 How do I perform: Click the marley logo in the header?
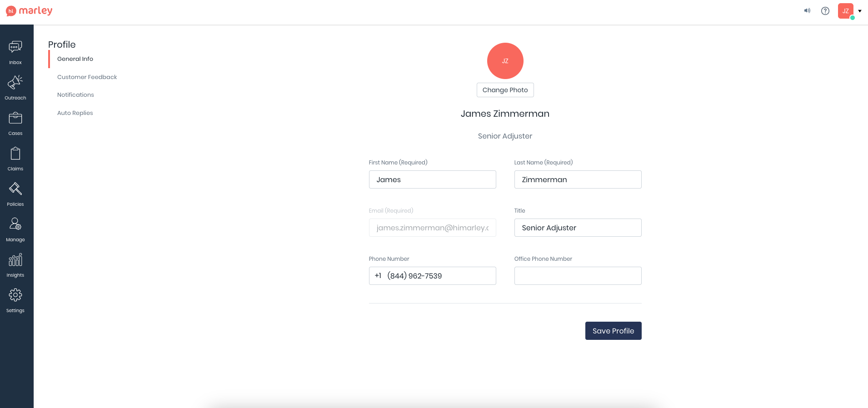click(x=29, y=11)
